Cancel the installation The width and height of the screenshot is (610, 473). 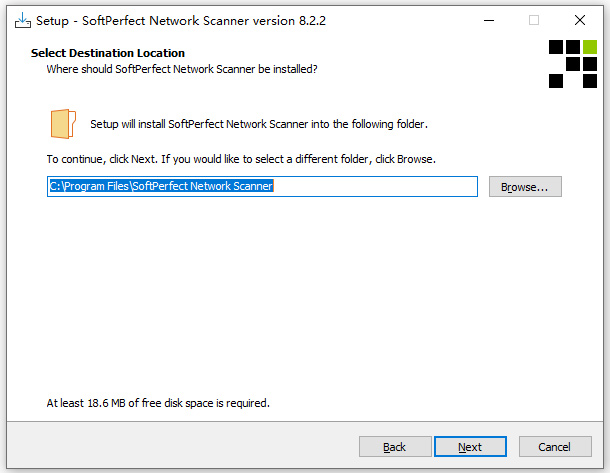(x=554, y=447)
